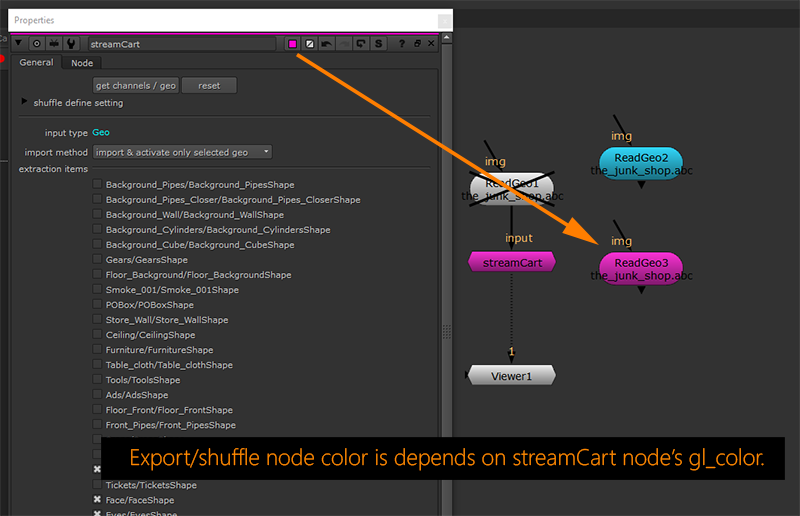Click the magenta gl_color swatch
This screenshot has height=516, width=800.
click(x=292, y=44)
